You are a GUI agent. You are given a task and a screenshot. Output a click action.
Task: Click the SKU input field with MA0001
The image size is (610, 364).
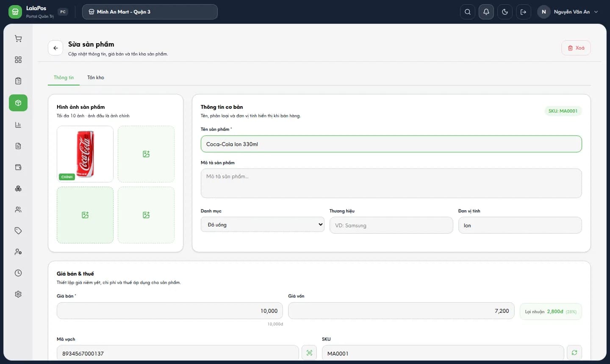click(443, 353)
